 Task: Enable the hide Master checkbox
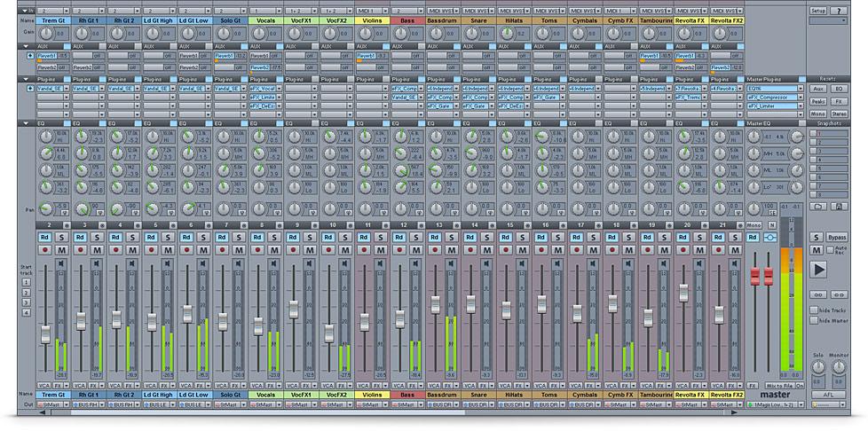click(813, 320)
